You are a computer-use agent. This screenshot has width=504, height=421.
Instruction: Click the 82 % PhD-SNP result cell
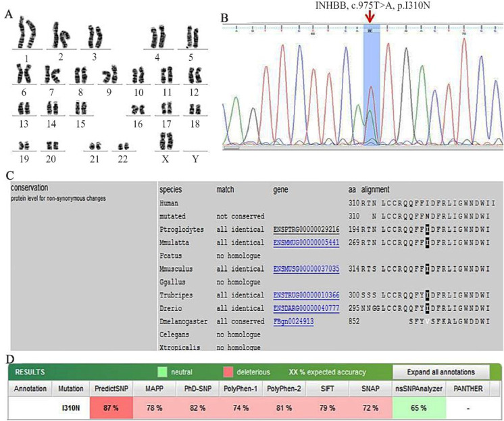198,407
